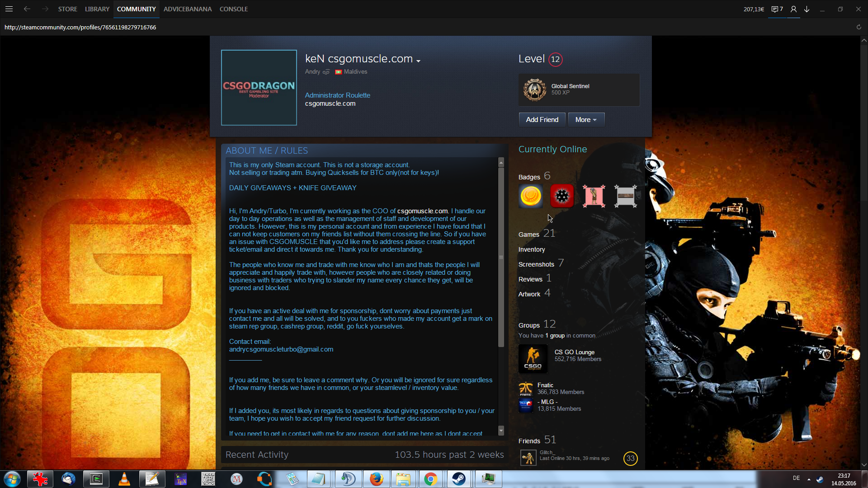This screenshot has width=868, height=488.
Task: Click the Level 12 circle
Action: 555,59
